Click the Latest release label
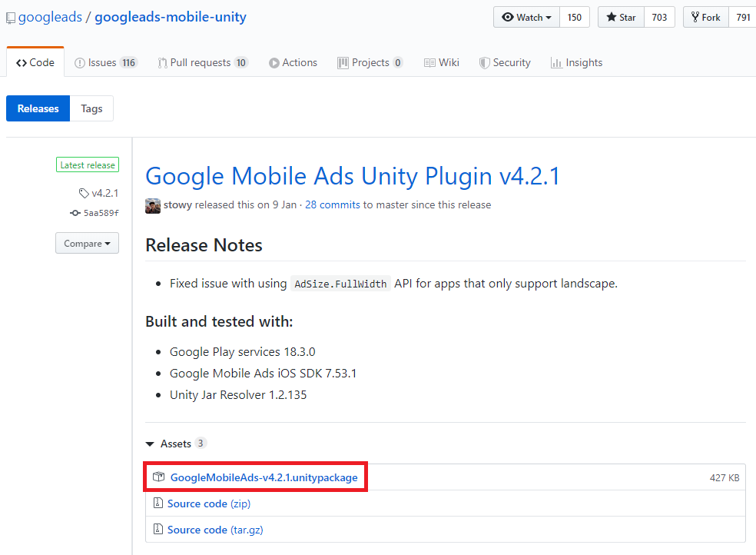The image size is (756, 555). pyautogui.click(x=88, y=165)
